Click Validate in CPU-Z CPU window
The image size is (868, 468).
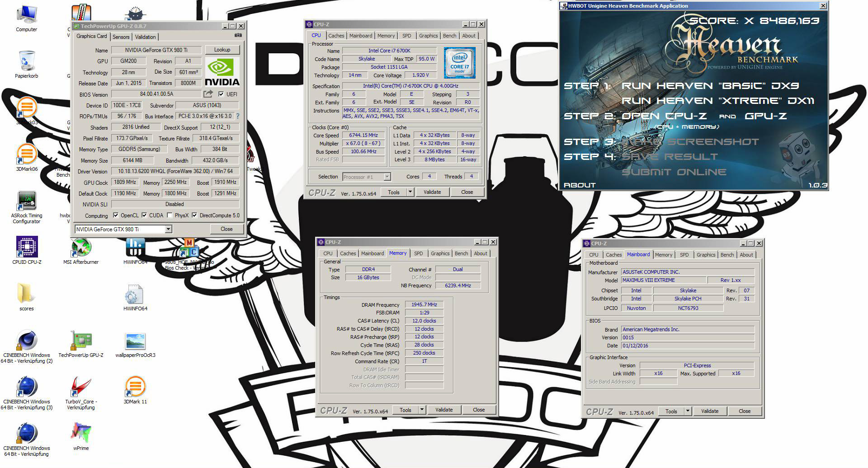click(432, 192)
